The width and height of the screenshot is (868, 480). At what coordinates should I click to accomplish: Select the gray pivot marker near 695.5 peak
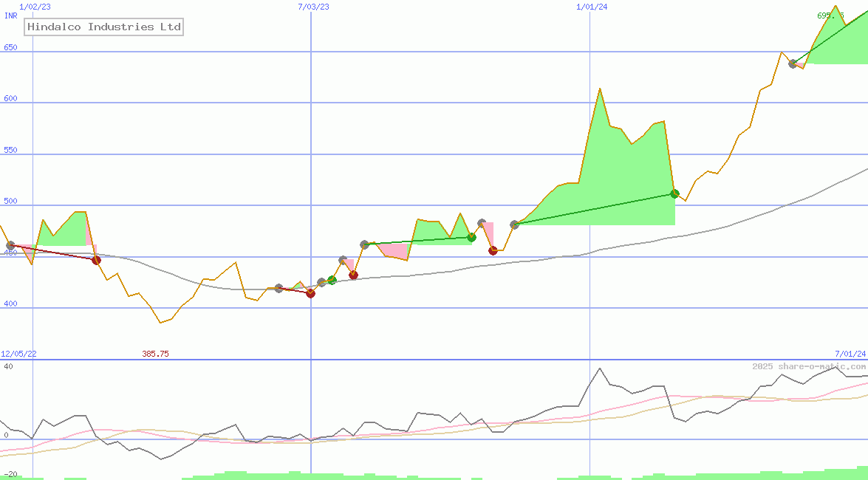coord(793,64)
